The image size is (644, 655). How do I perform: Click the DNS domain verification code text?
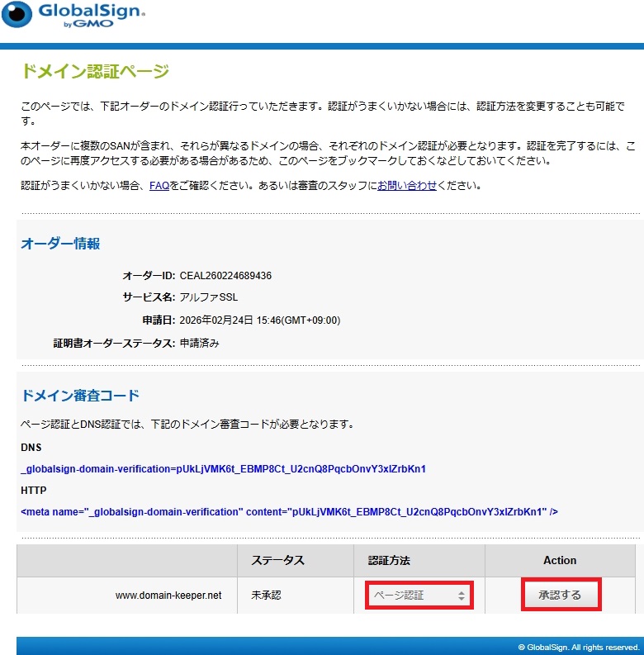pos(223,469)
